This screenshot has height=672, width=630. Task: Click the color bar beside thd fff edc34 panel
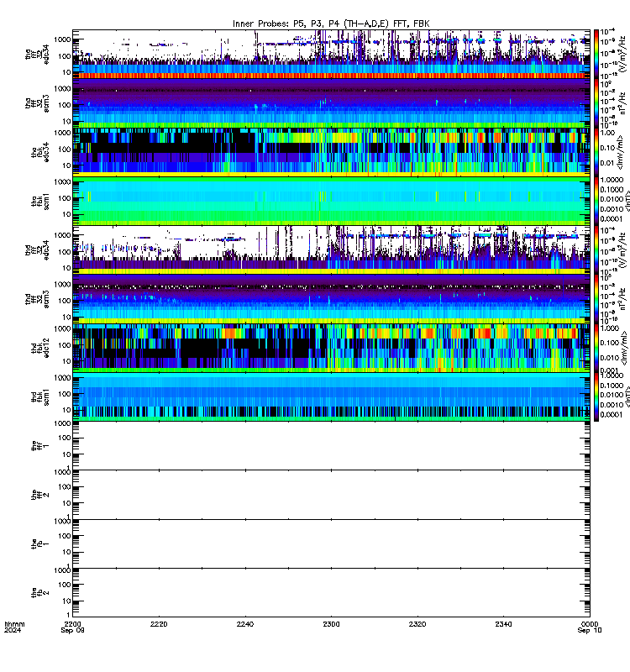[596, 249]
